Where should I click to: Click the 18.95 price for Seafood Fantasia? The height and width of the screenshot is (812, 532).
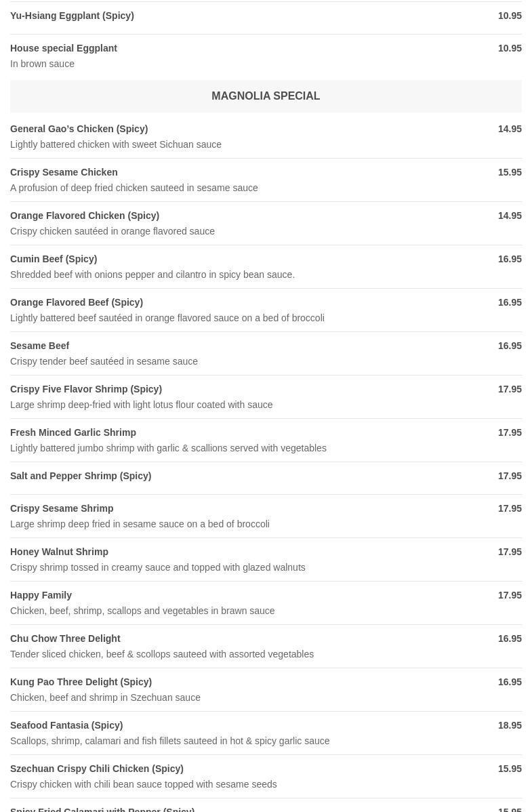click(x=510, y=725)
